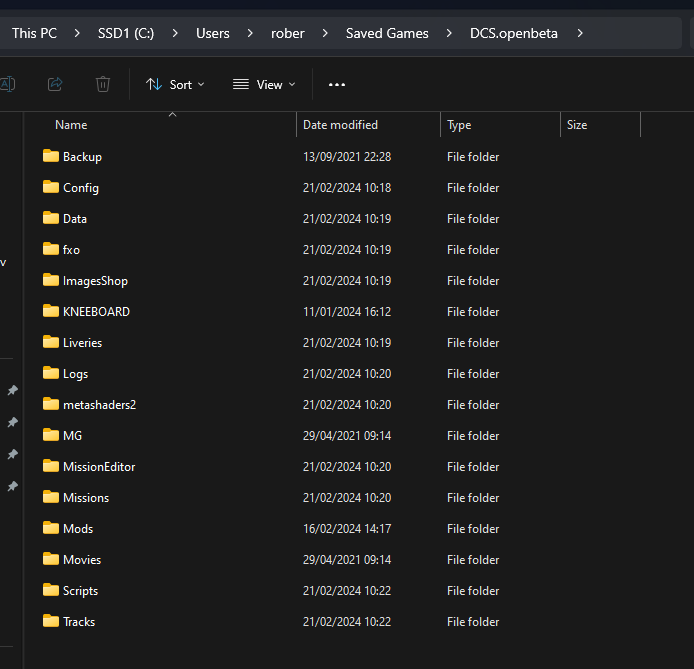694x669 pixels.
Task: Click the This PC breadcrumb
Action: point(35,33)
